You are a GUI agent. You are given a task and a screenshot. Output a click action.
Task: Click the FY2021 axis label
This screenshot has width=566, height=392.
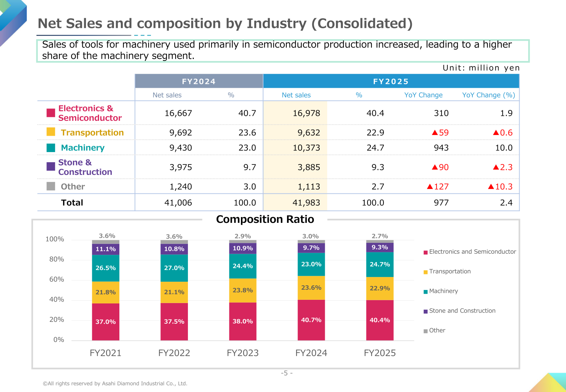point(106,353)
